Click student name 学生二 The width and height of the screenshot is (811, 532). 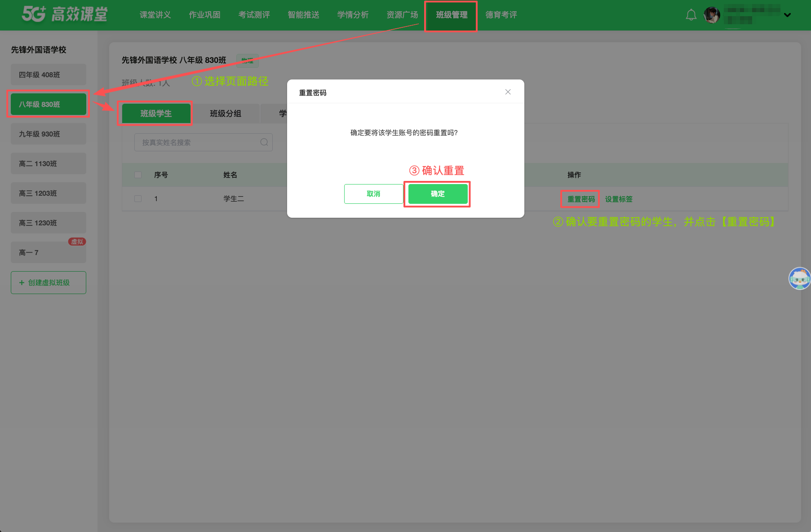coord(234,199)
